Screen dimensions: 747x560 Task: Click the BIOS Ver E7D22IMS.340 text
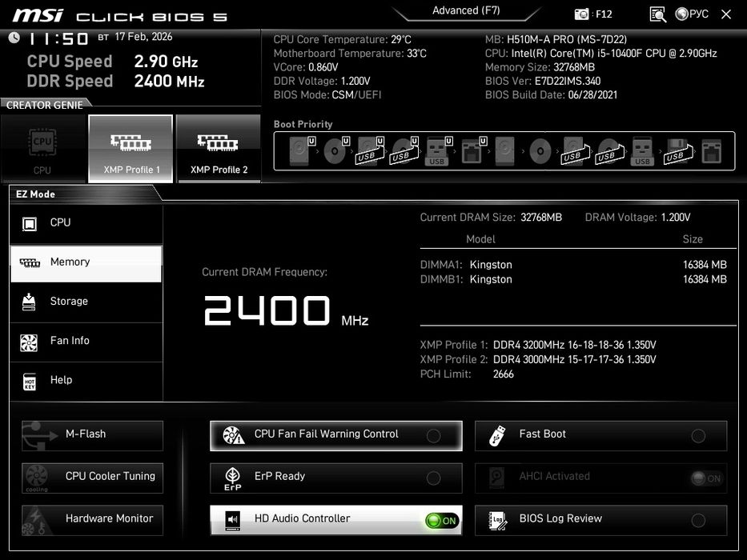(x=543, y=81)
